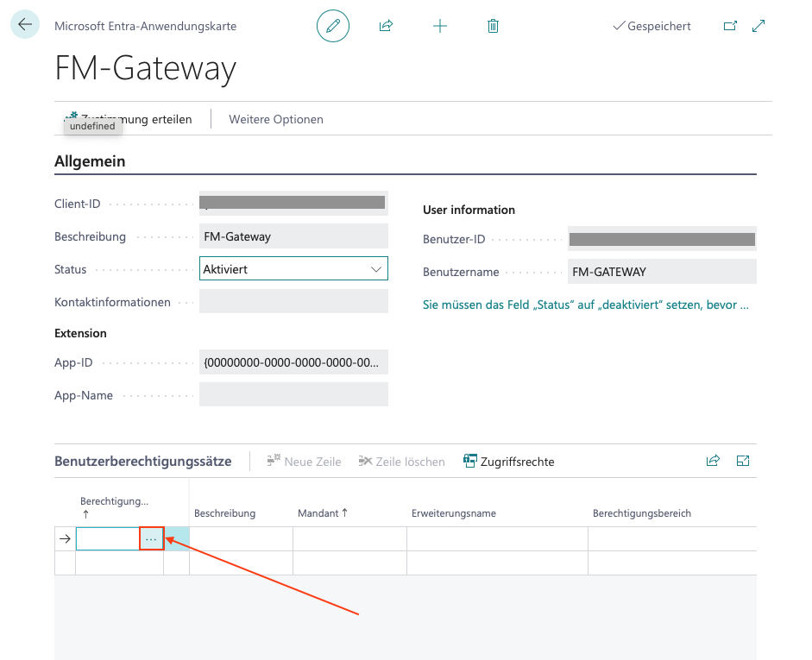Click the Benutzerberechtigungssätze section title
812x660 pixels.
coord(143,462)
